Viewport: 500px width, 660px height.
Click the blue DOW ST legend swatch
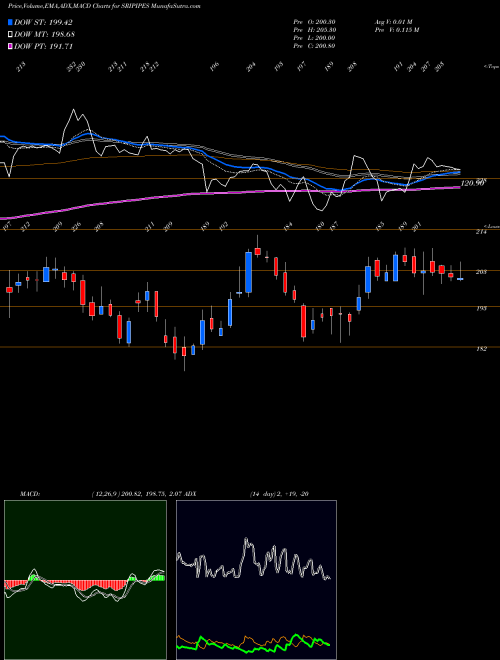tap(11, 22)
